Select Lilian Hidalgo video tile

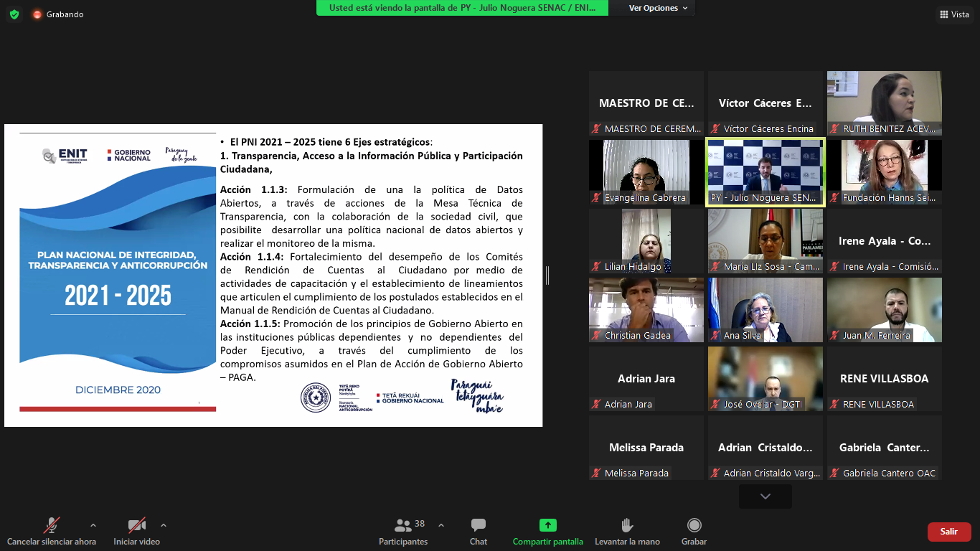tap(646, 241)
